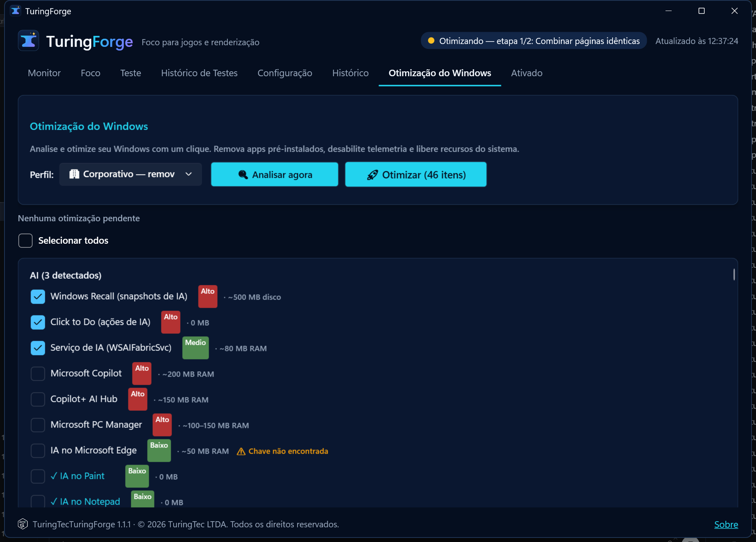Check the IA no Paint checkbox
756x542 pixels.
click(x=38, y=476)
